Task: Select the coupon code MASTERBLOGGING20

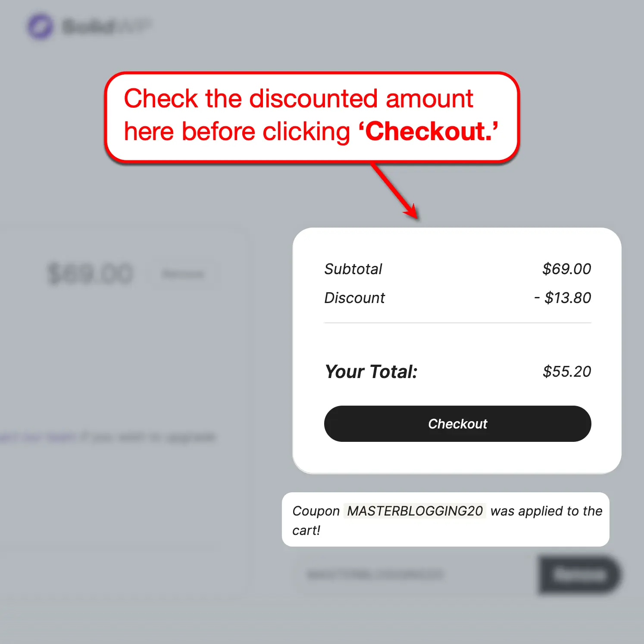Action: click(416, 511)
